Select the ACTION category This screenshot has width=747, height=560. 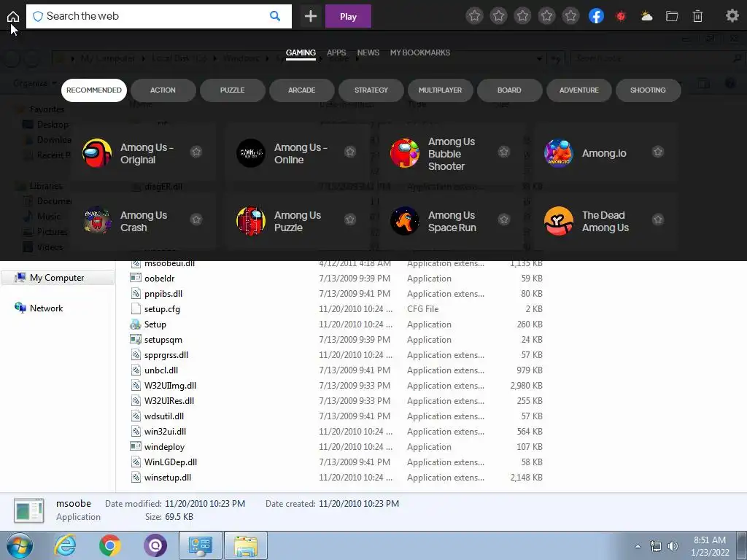163,90
